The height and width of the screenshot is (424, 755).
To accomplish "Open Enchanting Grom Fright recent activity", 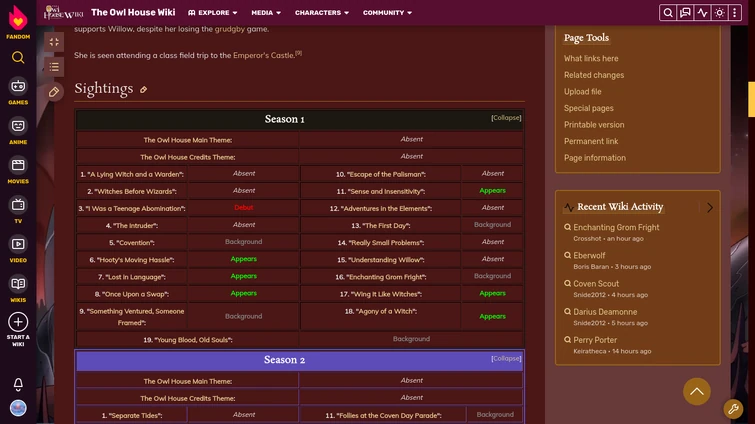I will (x=616, y=227).
